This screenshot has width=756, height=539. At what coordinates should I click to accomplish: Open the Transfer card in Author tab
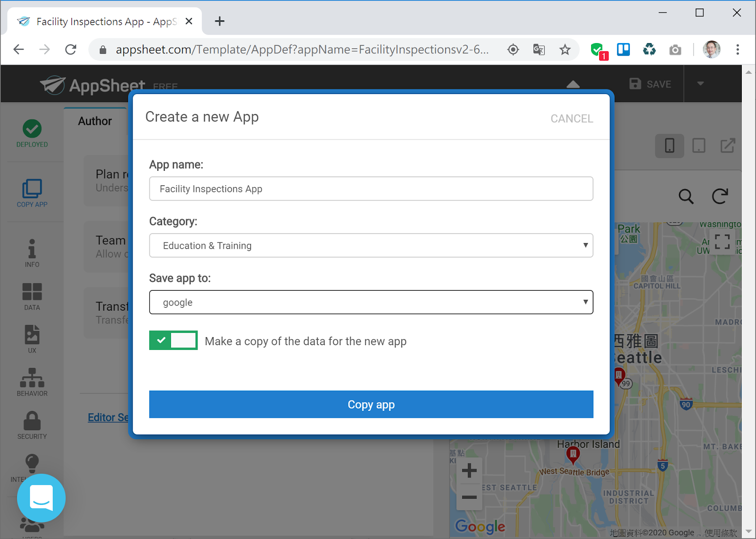[107, 313]
